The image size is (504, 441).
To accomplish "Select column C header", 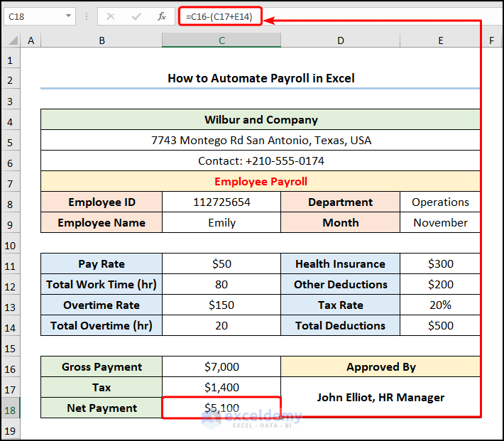I will [x=221, y=41].
